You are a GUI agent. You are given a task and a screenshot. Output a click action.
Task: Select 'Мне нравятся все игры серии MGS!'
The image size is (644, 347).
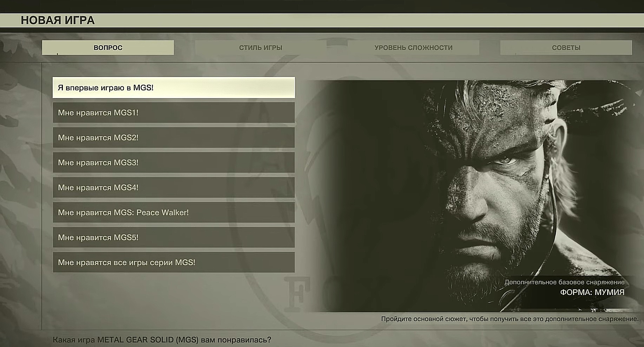point(173,262)
